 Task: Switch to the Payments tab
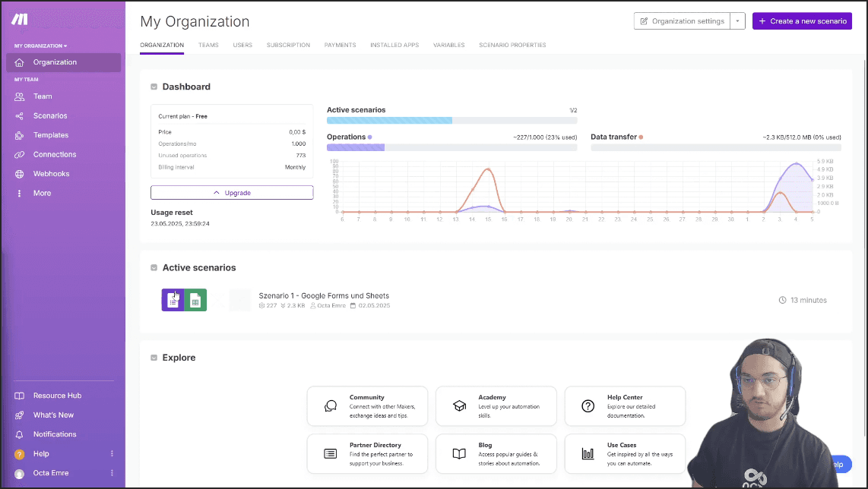pyautogui.click(x=340, y=46)
